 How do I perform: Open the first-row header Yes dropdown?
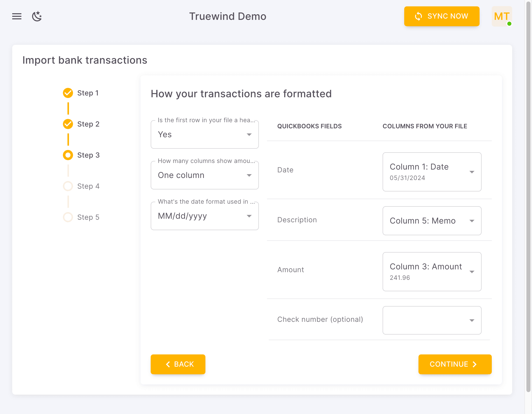(205, 134)
